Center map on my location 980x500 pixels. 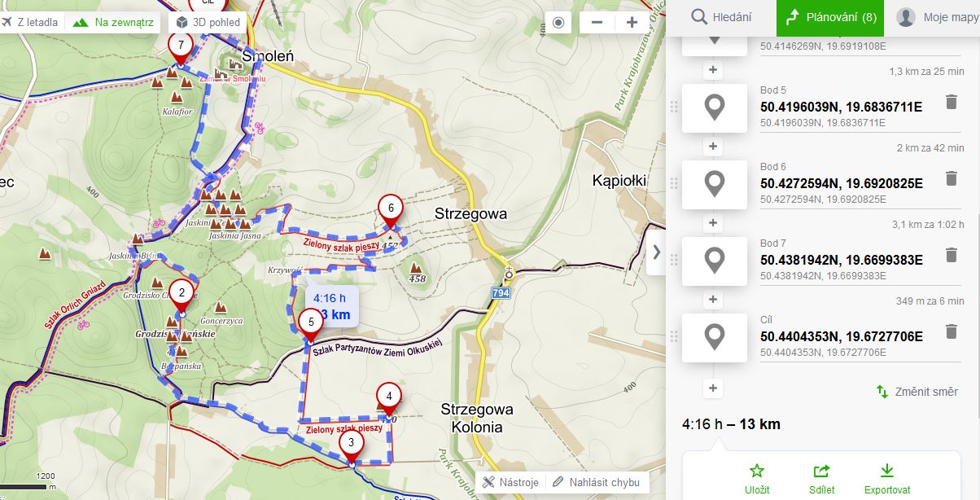tap(558, 22)
